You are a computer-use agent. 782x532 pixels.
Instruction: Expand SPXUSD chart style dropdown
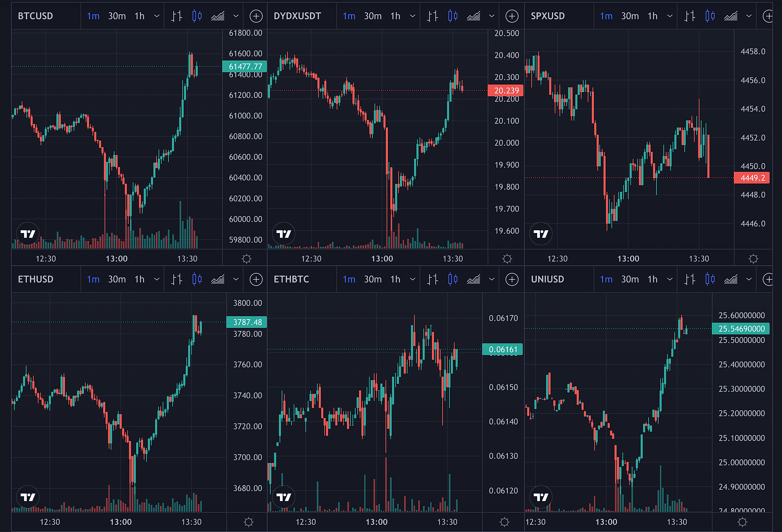point(749,16)
